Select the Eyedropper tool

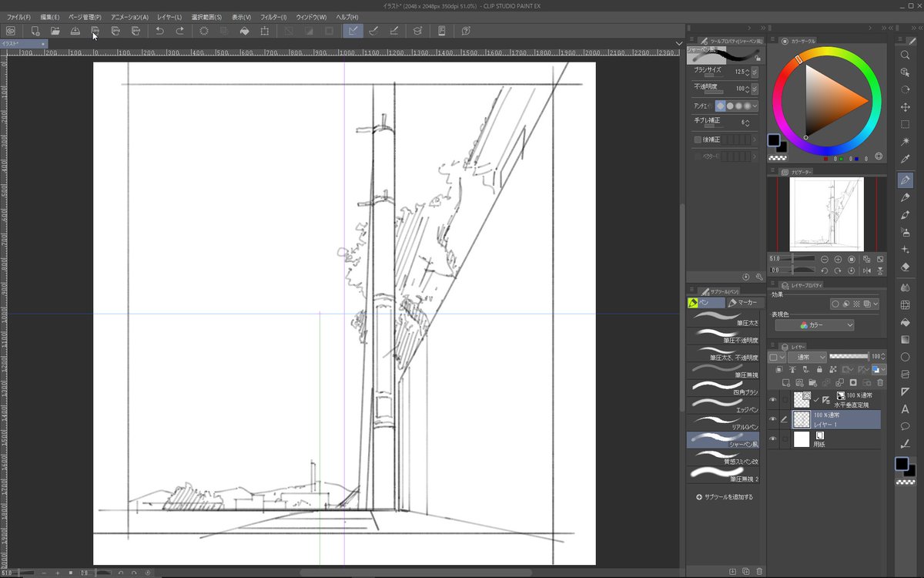pos(906,159)
